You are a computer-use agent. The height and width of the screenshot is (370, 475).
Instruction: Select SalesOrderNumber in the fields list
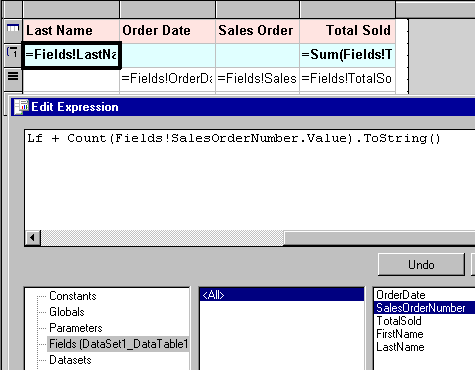point(425,308)
